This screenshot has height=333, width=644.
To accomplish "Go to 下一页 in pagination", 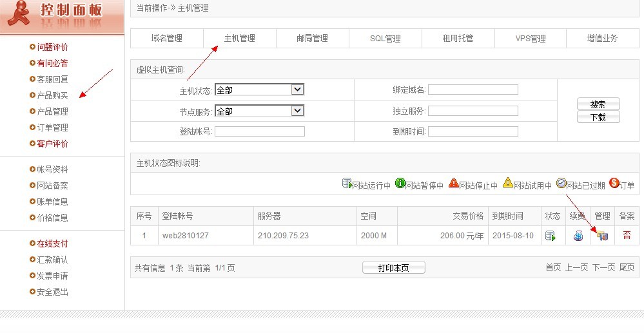I will 604,268.
